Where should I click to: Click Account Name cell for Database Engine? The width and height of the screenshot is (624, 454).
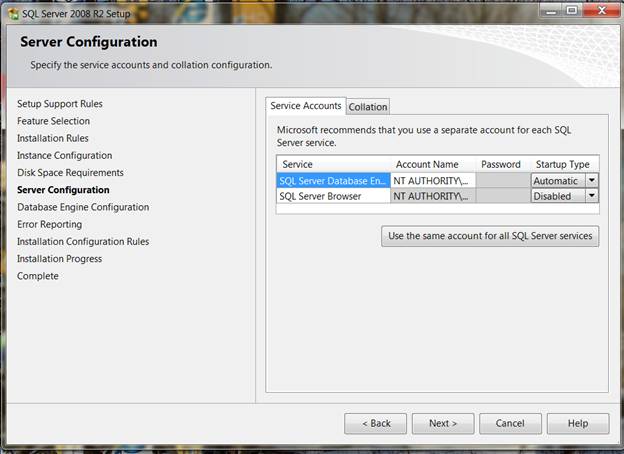point(433,181)
